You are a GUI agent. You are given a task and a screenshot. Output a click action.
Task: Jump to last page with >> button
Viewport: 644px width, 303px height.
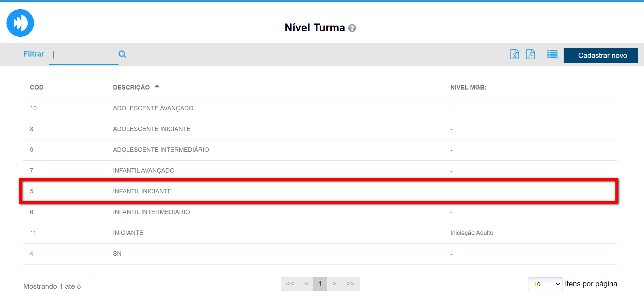(x=350, y=284)
